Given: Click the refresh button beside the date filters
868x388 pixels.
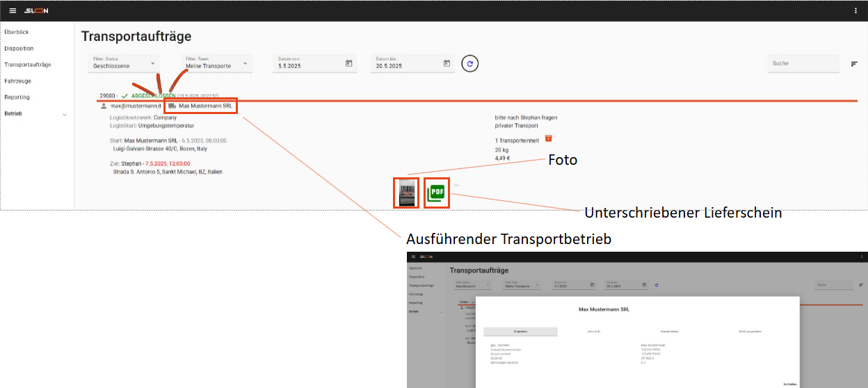Looking at the screenshot, I should tap(470, 64).
